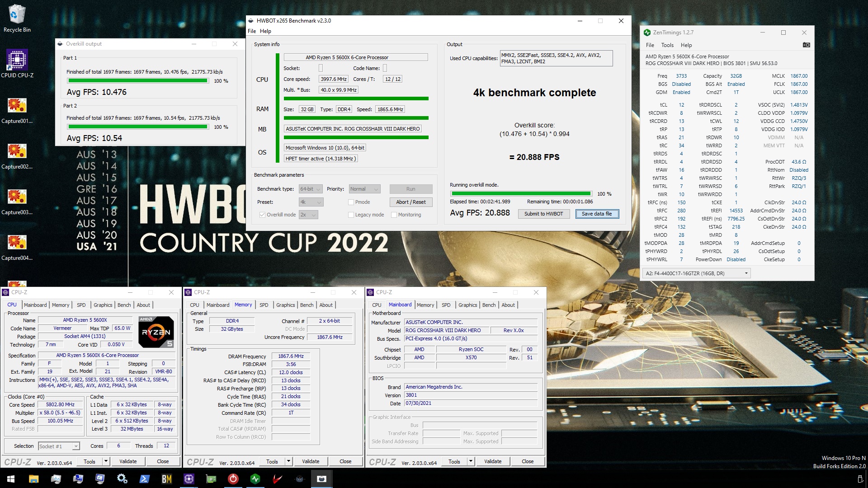Toggle the Overkill mode checkbox

[x=262, y=215]
